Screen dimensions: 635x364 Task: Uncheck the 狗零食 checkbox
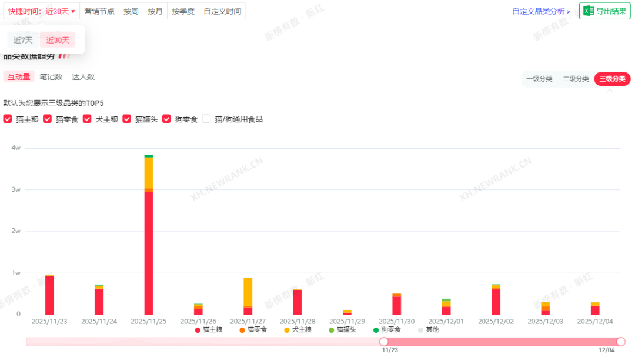point(166,119)
